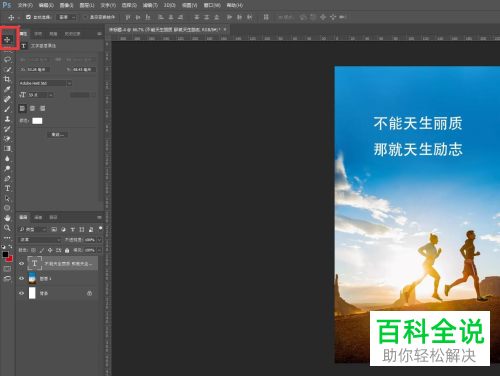Open the File menu
The width and height of the screenshot is (500, 376).
click(25, 5)
